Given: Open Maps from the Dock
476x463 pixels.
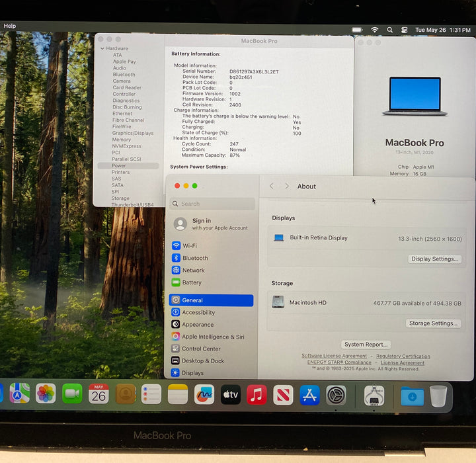Looking at the screenshot, I should [x=20, y=393].
